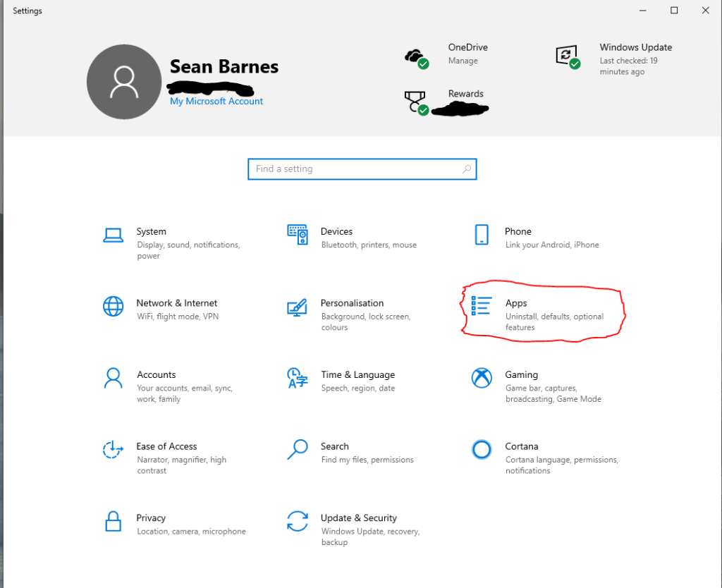The image size is (722, 588).
Task: Open the Gaming category title
Action: (521, 375)
